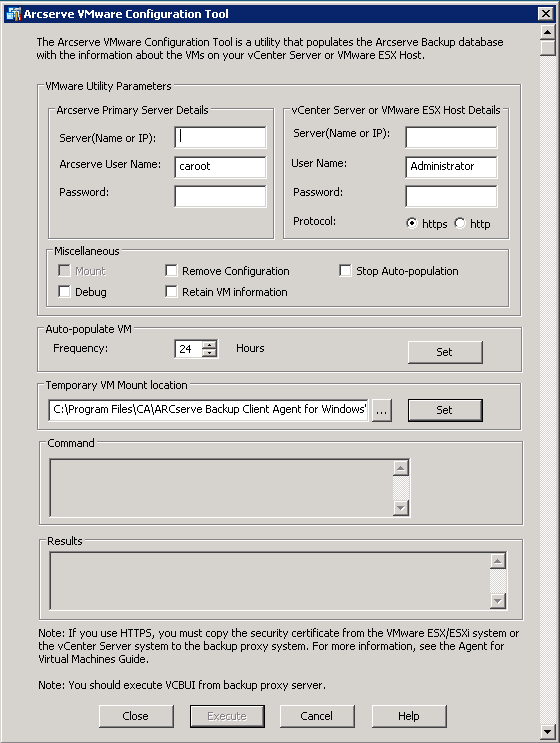Click the Results box scroll up arrow
Image resolution: width=560 pixels, height=743 pixels.
497,561
